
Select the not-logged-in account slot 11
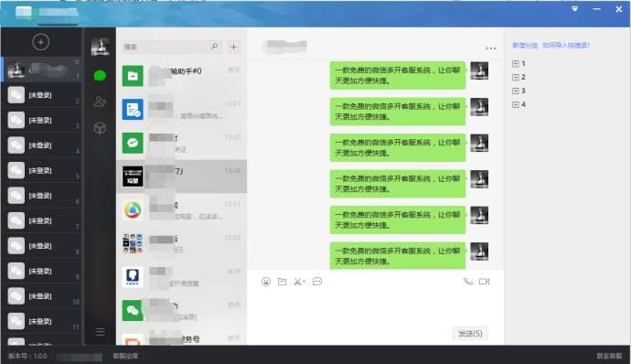point(41,321)
